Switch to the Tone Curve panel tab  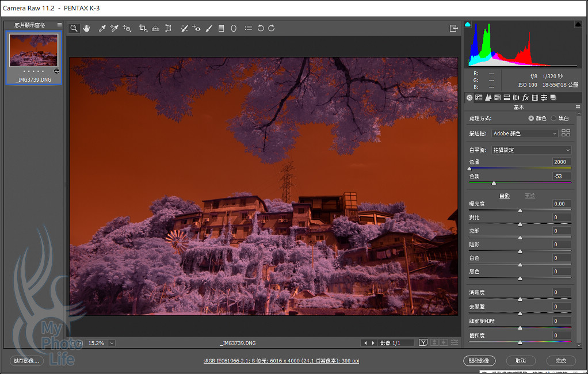[x=479, y=98]
